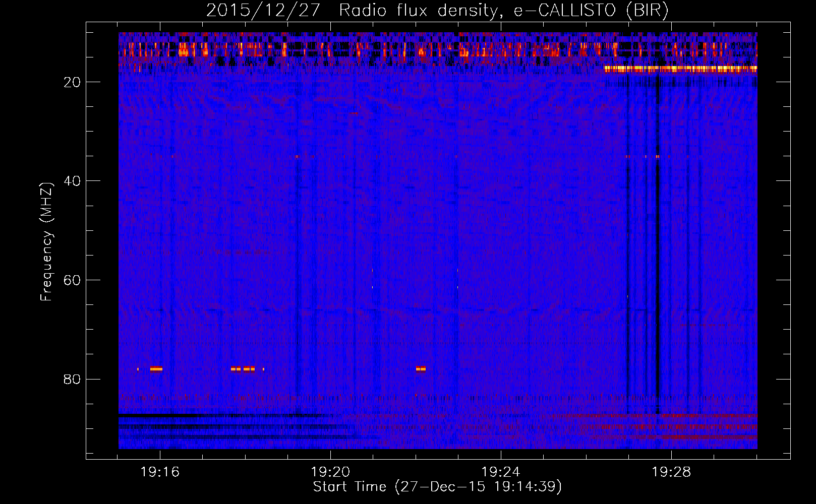Click the orange burst cluster near 78 MHz at 19:18
This screenshot has width=816, height=504.
(243, 369)
